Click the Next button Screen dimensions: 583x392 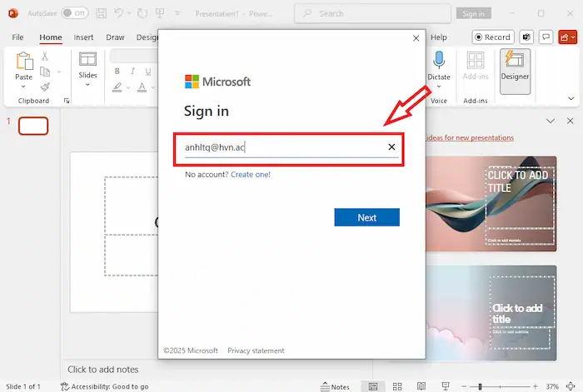point(366,217)
